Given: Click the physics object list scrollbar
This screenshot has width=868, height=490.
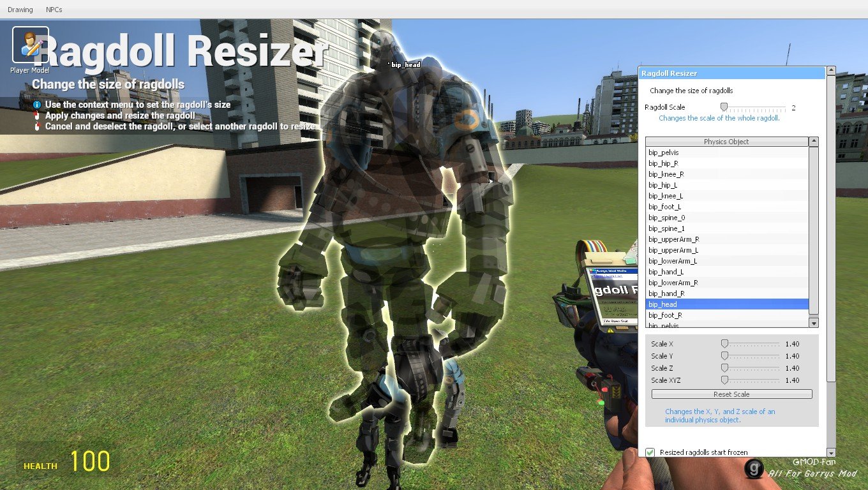Looking at the screenshot, I should click(814, 230).
